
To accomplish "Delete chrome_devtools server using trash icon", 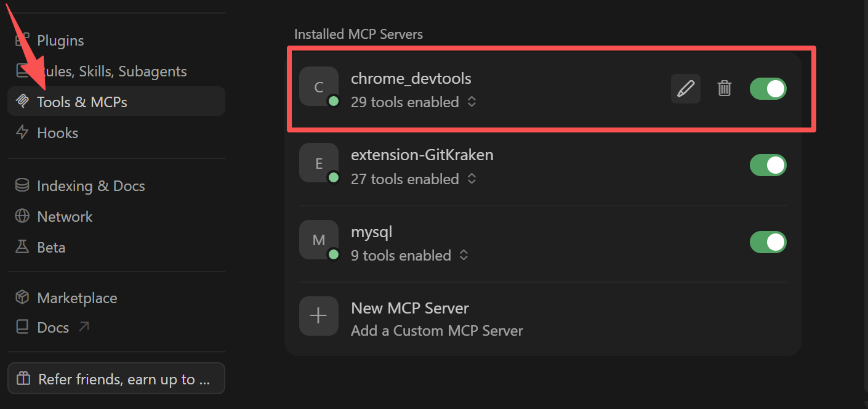I will 725,89.
